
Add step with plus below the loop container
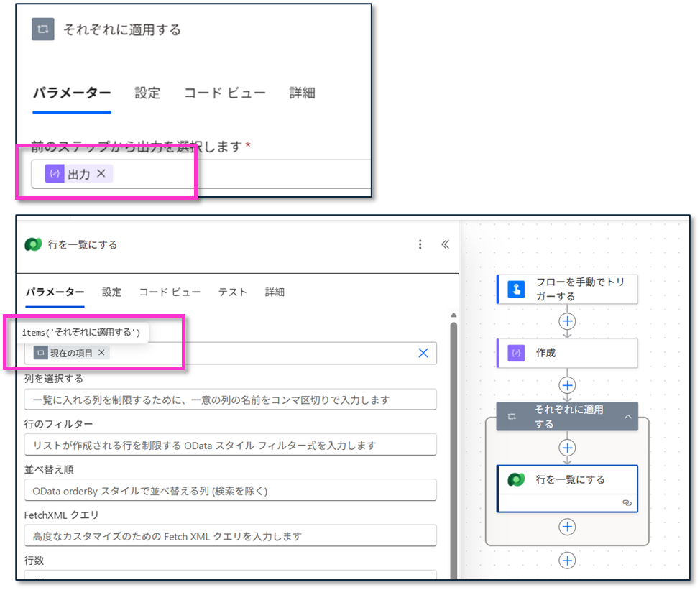(567, 561)
